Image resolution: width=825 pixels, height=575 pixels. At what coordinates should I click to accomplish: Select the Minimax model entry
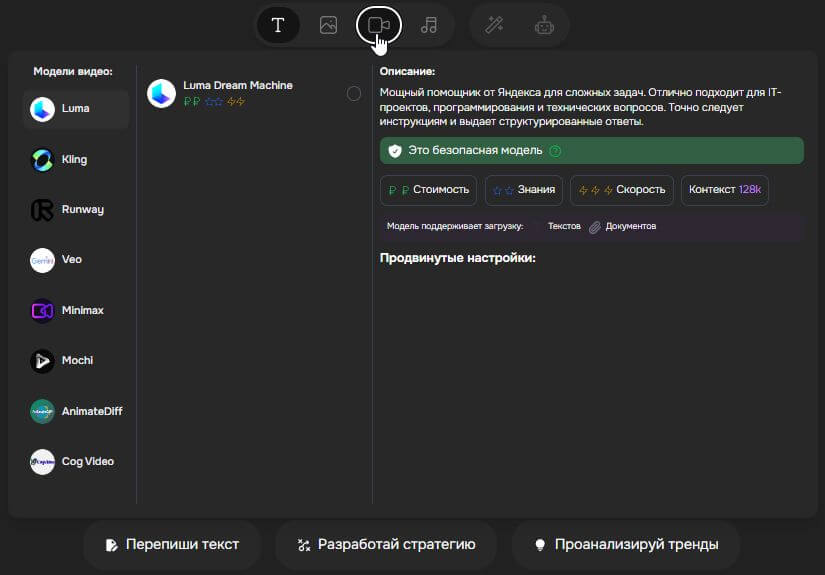click(76, 311)
